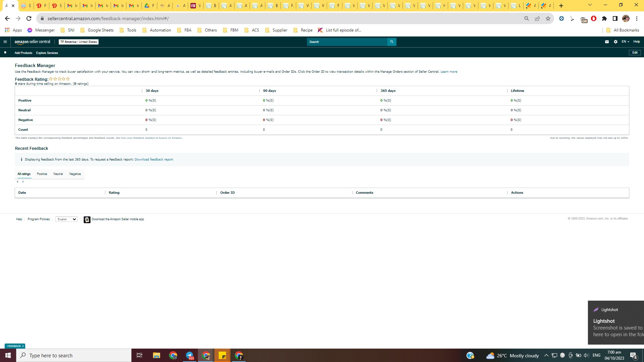644x362 pixels.
Task: Click Explore Services in the top menu
Action: (47, 53)
